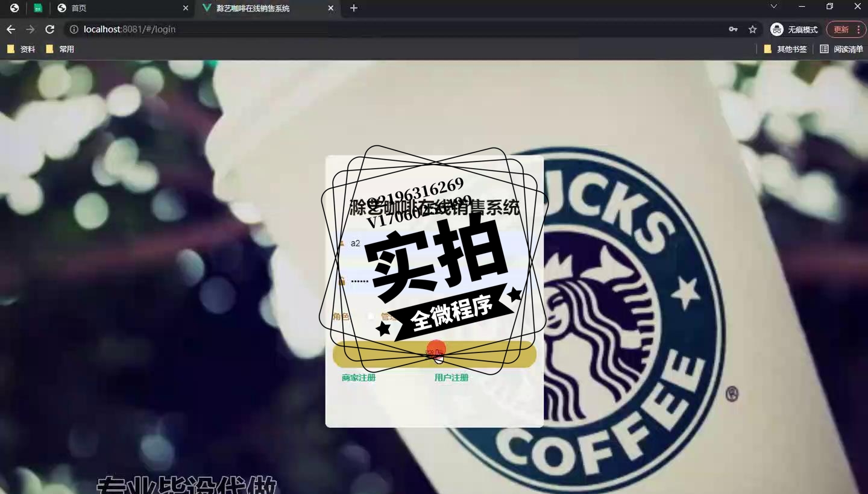Close the 滁艺咖啡在线销售系统 tab
This screenshot has width=868, height=494.
(330, 8)
